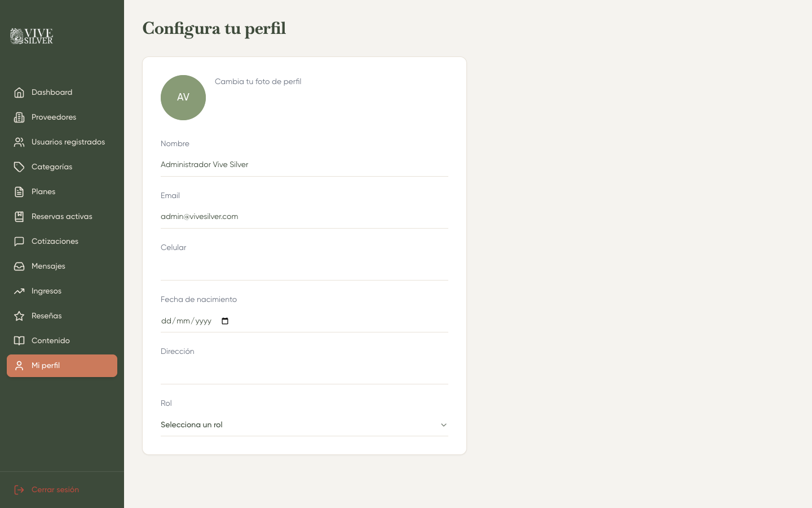
Task: Click the Dashboard home icon
Action: [x=19, y=92]
